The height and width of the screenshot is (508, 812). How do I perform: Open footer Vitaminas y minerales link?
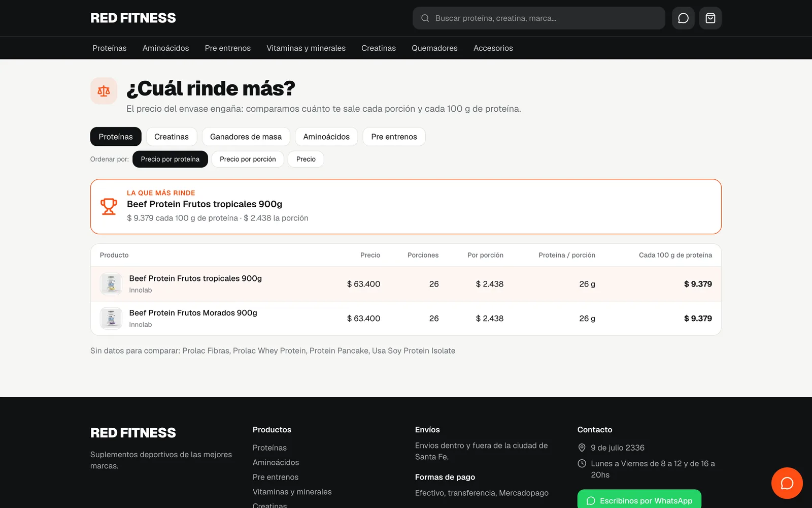tap(292, 492)
